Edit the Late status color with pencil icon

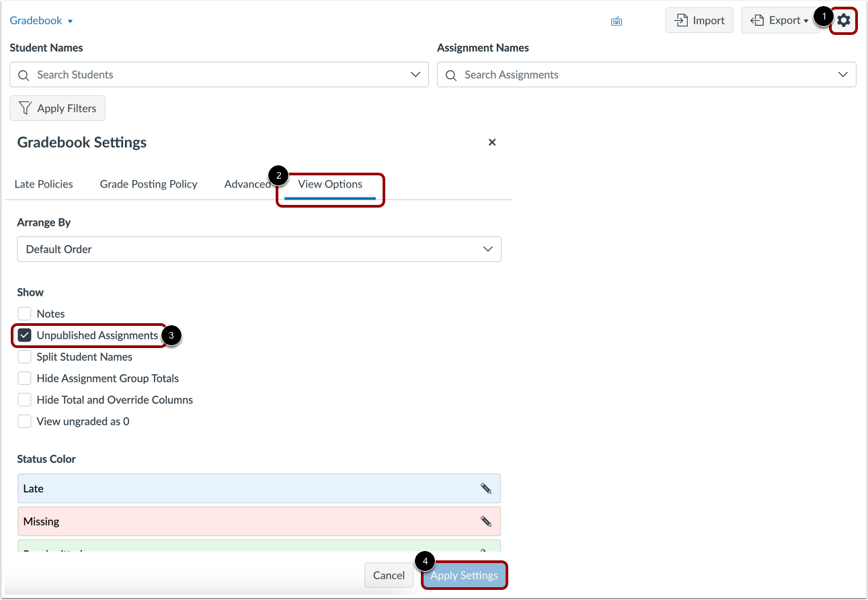(x=486, y=488)
